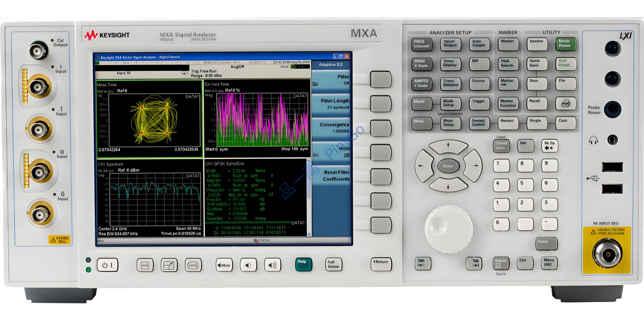
Task: Select the Meas Time constellation trace window
Action: 150,119
